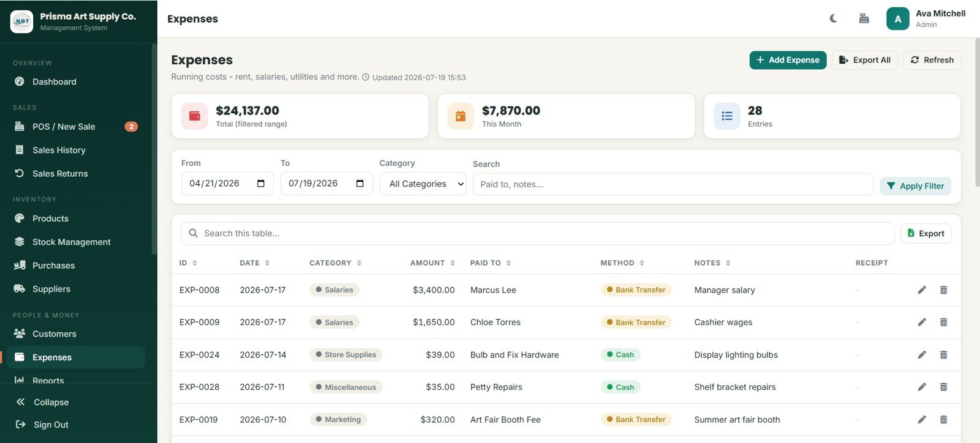Click the Paid to, notes search field
This screenshot has height=443, width=980.
coord(673,184)
